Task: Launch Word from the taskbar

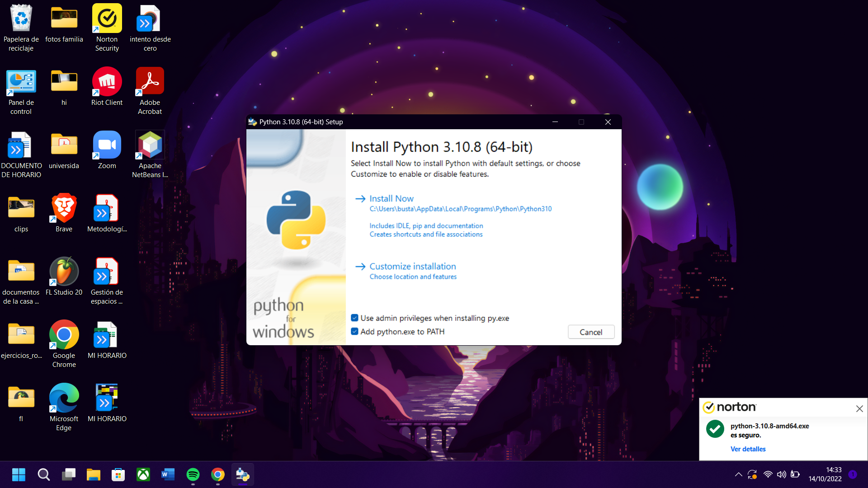Action: point(168,474)
